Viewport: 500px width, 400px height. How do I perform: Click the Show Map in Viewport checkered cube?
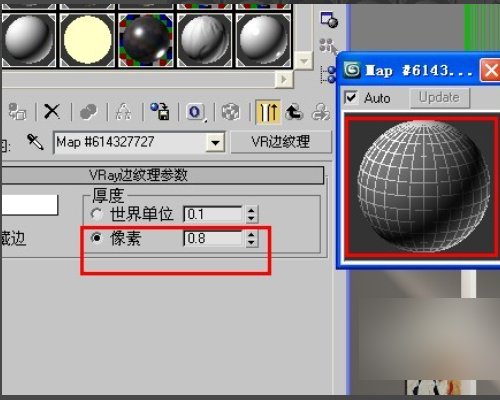coord(231,112)
